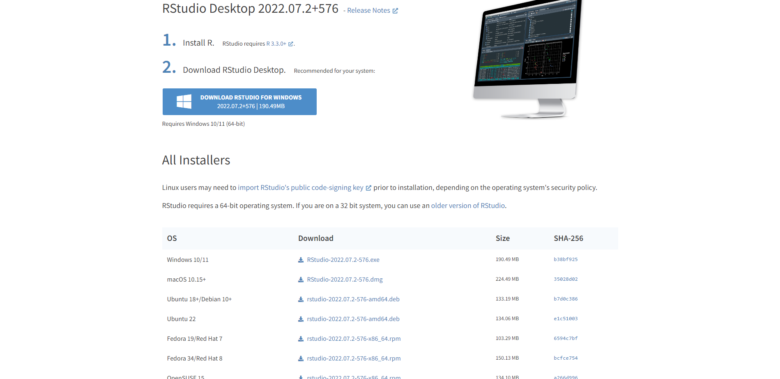
Task: Click the download icon in the Fedora 19/Red Hat 7 row
Action: click(300, 339)
